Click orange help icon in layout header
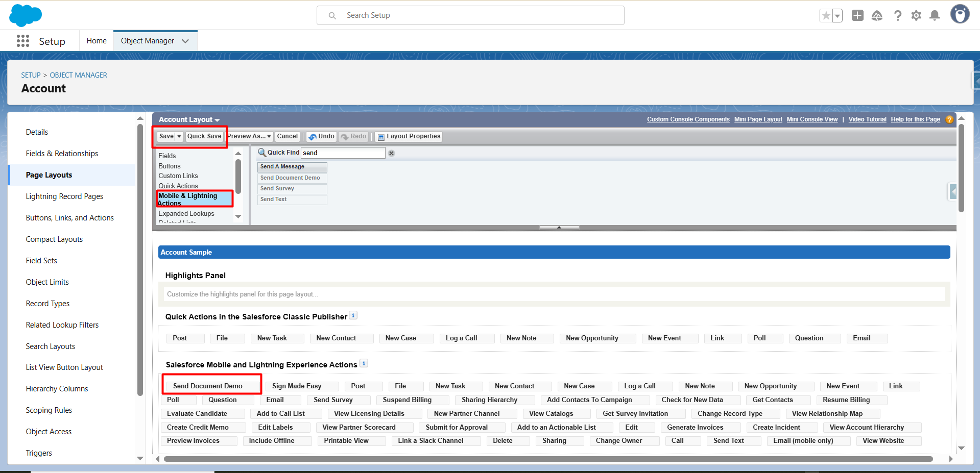This screenshot has height=473, width=980. click(x=949, y=119)
